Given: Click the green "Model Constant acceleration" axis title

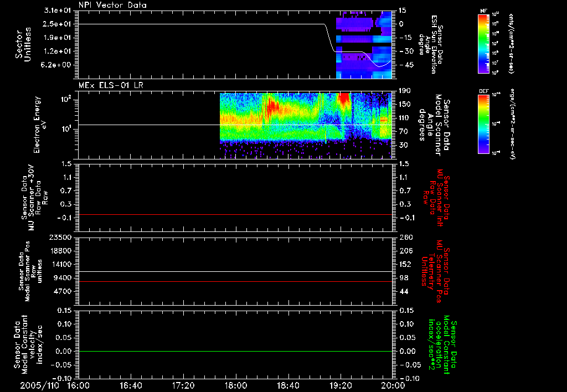Looking at the screenshot, I should point(442,344).
